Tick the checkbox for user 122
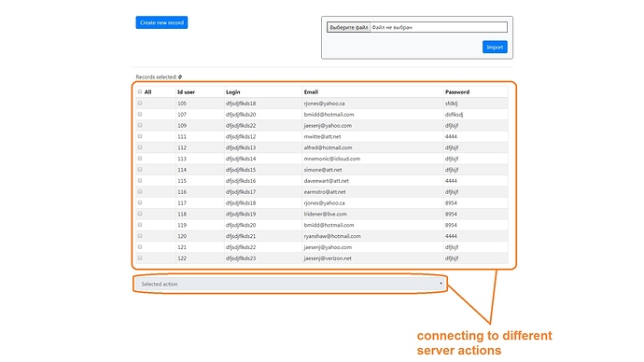 [x=140, y=258]
